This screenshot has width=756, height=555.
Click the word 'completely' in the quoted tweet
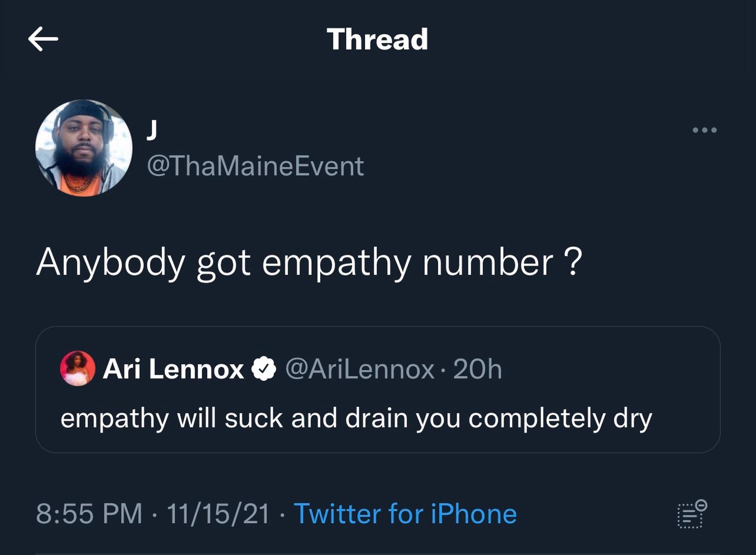(537, 418)
